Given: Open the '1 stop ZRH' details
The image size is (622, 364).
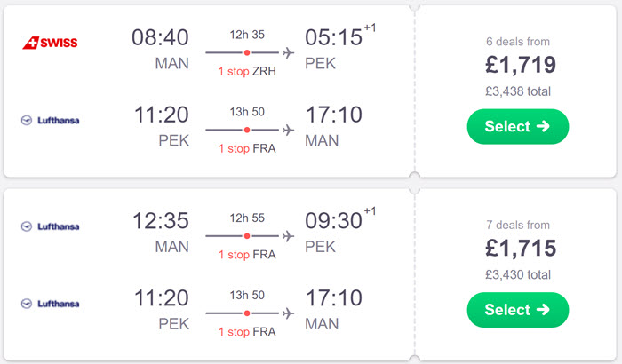Looking at the screenshot, I should point(247,71).
